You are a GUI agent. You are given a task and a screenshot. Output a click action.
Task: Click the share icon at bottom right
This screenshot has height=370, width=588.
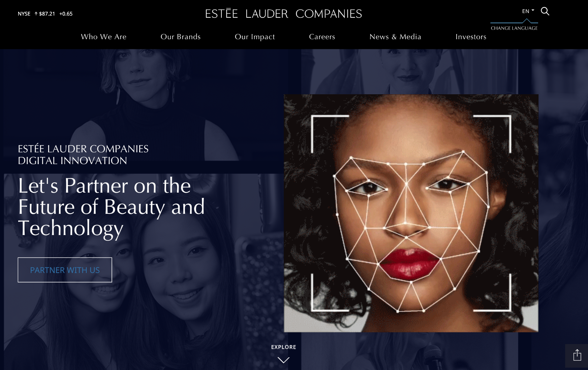(x=577, y=355)
